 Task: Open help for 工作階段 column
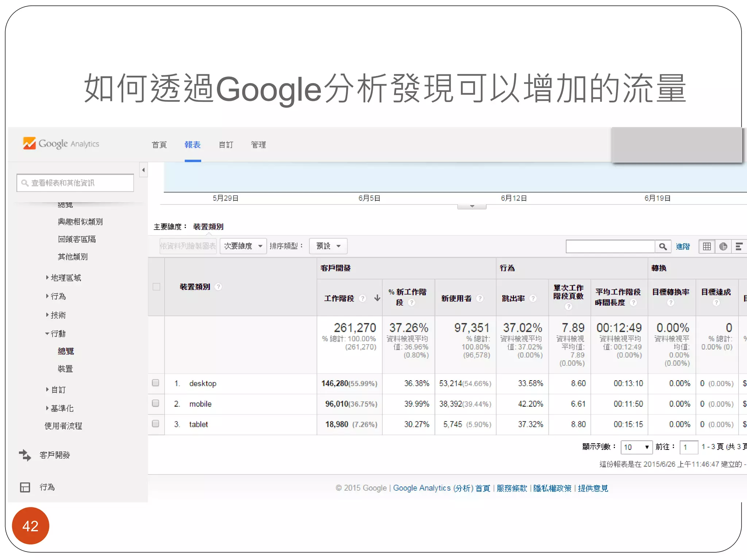(x=362, y=298)
